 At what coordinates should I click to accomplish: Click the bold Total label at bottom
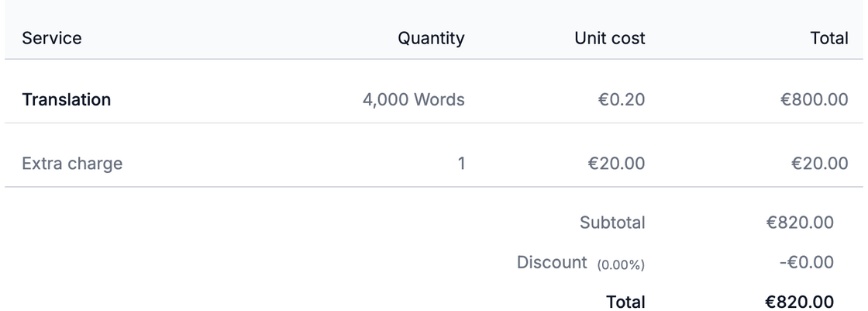click(625, 301)
